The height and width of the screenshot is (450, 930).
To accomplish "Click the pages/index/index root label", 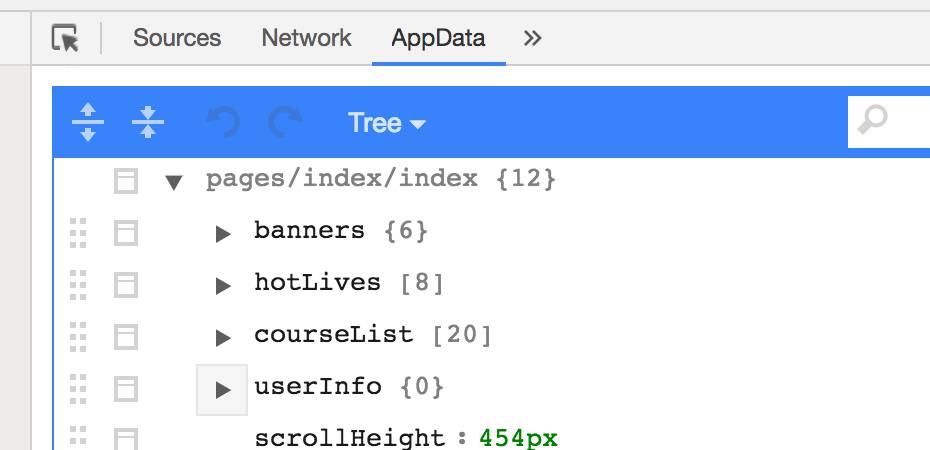I will (341, 178).
